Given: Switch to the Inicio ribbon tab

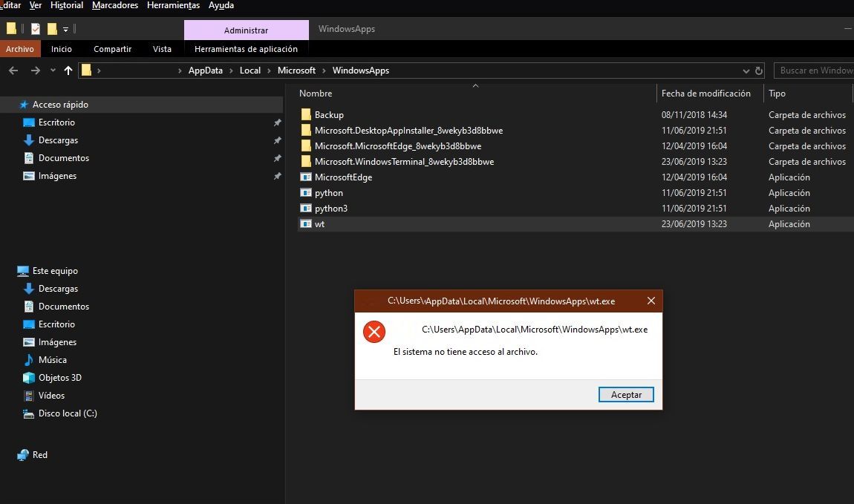Looking at the screenshot, I should [x=62, y=49].
